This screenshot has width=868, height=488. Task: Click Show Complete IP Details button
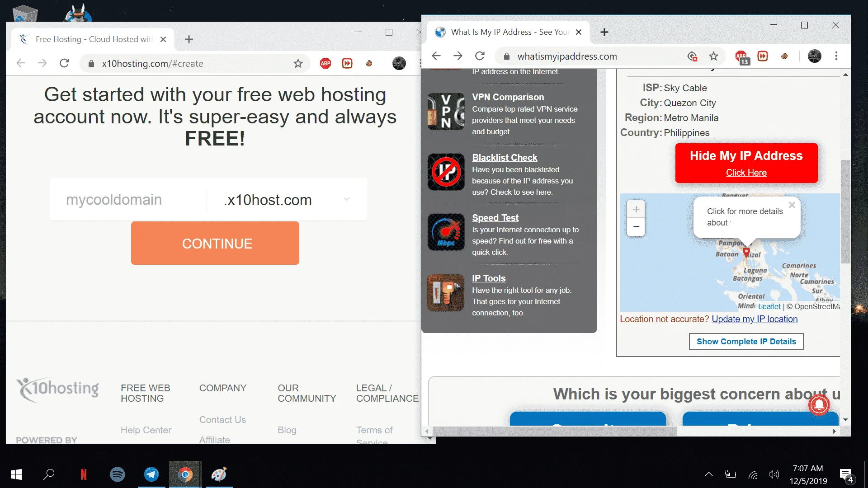(746, 342)
